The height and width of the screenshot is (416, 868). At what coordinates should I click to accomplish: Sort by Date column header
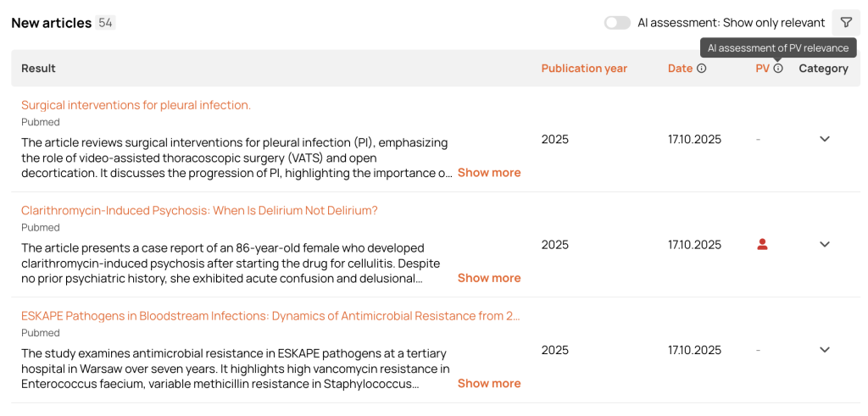tap(680, 69)
